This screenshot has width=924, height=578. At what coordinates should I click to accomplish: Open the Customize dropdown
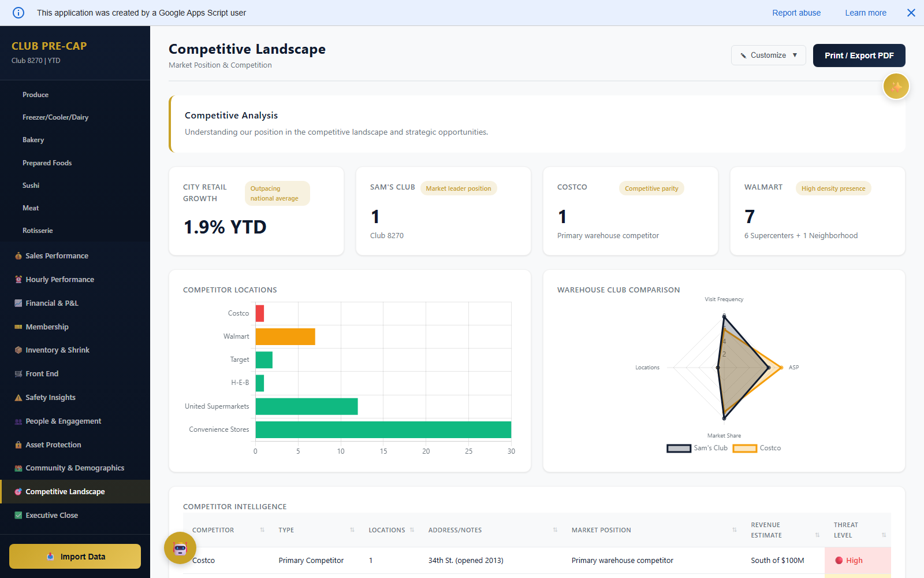click(x=768, y=55)
